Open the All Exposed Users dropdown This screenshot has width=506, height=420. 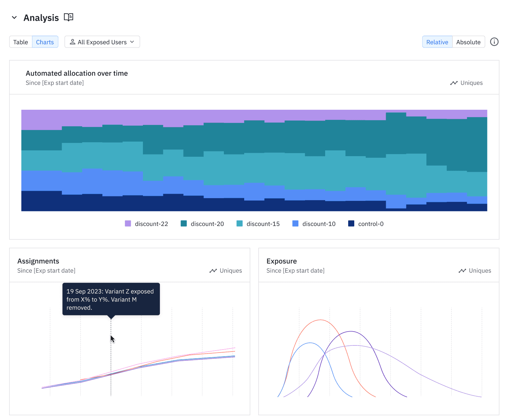tap(102, 42)
